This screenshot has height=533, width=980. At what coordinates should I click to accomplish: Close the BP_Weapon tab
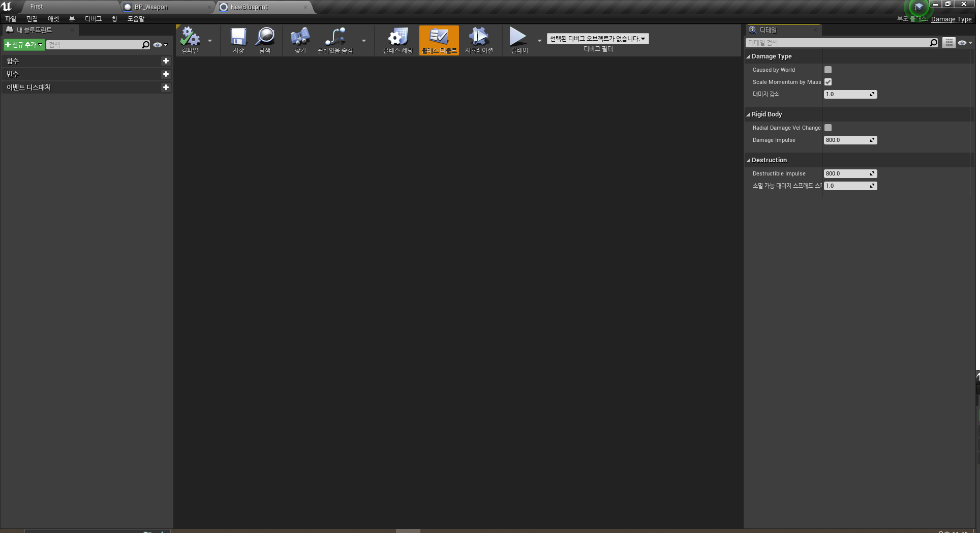[209, 7]
